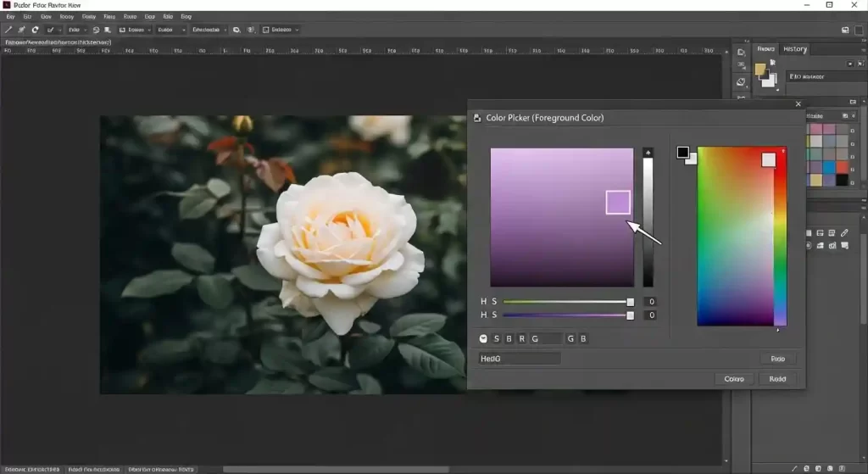Click the rainbow hue strip beside the spectrum

[x=780, y=237]
